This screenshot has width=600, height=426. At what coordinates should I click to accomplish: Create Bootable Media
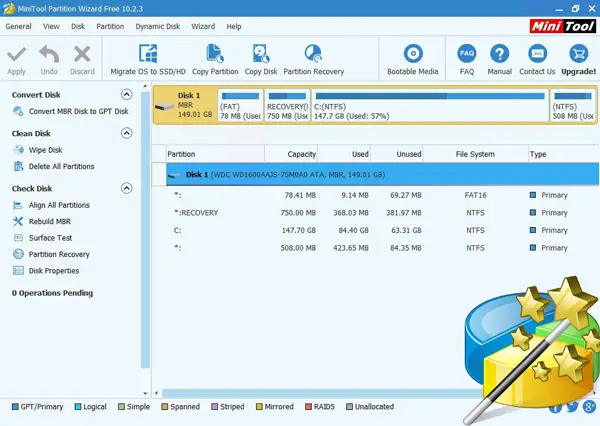point(413,54)
